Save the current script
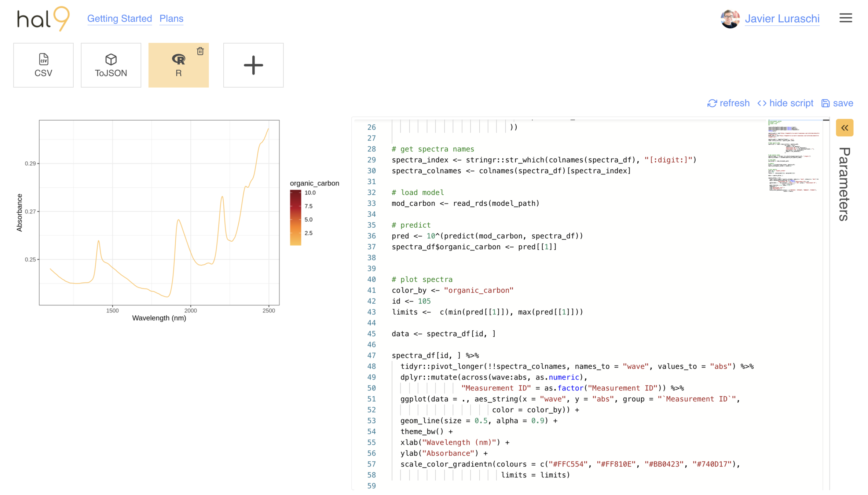The height and width of the screenshot is (495, 868). pyautogui.click(x=837, y=103)
